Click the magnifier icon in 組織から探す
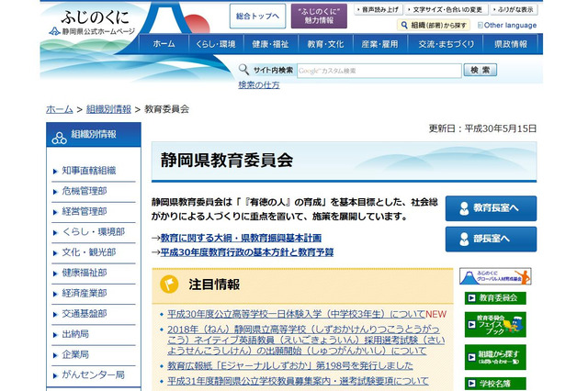Screen dimensions: 588x391 pyautogui.click(x=404, y=25)
